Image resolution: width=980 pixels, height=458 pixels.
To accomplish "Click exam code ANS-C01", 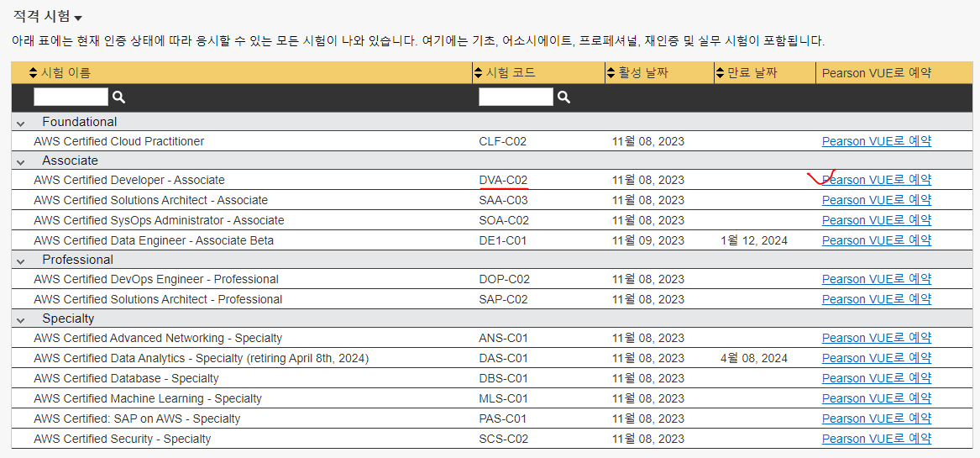I will click(503, 338).
